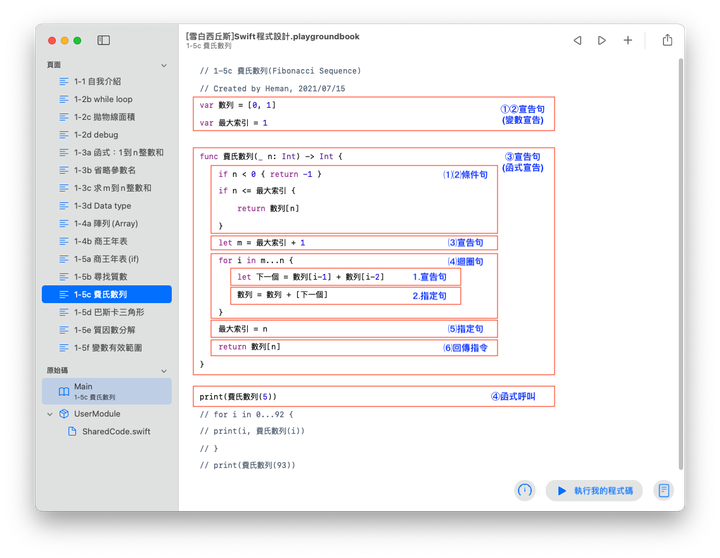Click page icon beside 1-1 自我介紹
Image resolution: width=720 pixels, height=558 pixels.
point(64,82)
